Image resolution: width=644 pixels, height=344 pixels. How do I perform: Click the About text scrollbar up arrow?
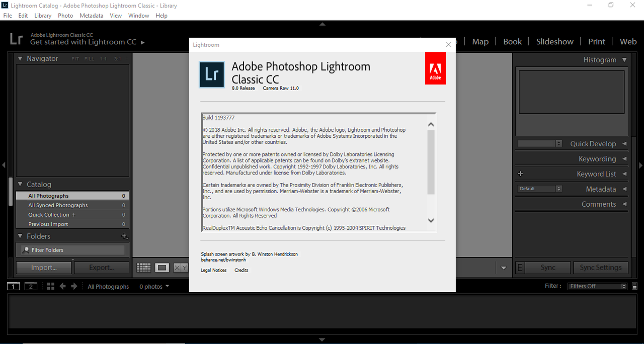[x=431, y=124]
